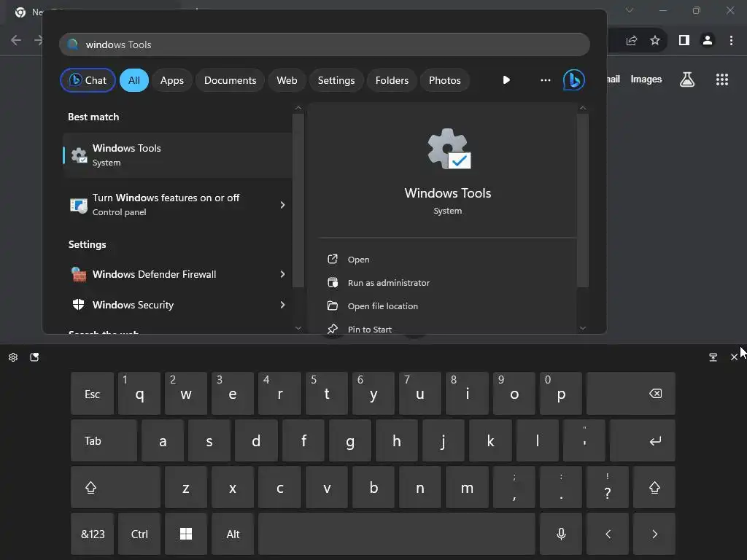Open touch keyboard settings gear
The image size is (747, 560).
coord(13,357)
